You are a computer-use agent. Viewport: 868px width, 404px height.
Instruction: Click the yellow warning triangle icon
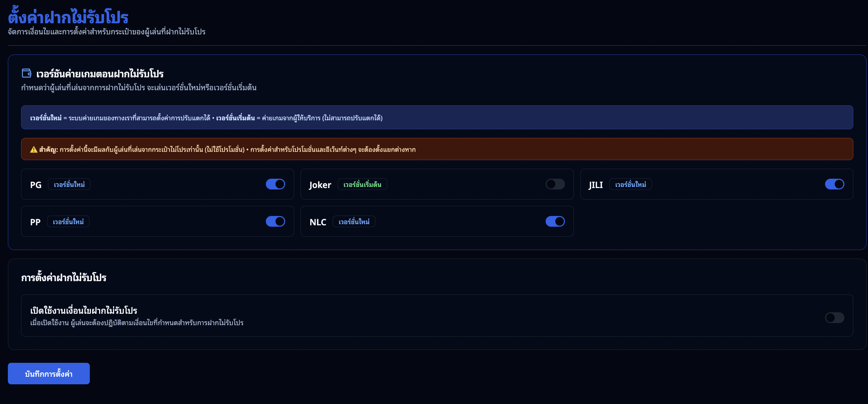(34, 150)
